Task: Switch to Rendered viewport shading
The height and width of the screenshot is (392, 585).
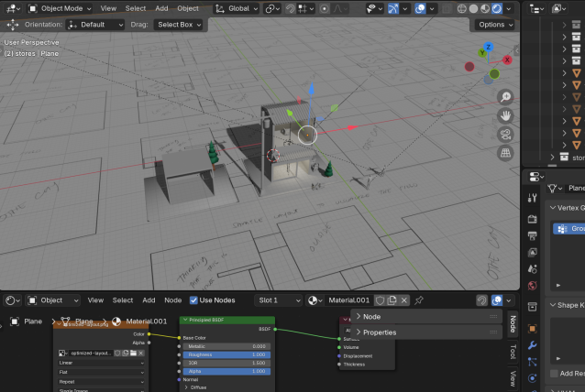Action: pyautogui.click(x=497, y=8)
